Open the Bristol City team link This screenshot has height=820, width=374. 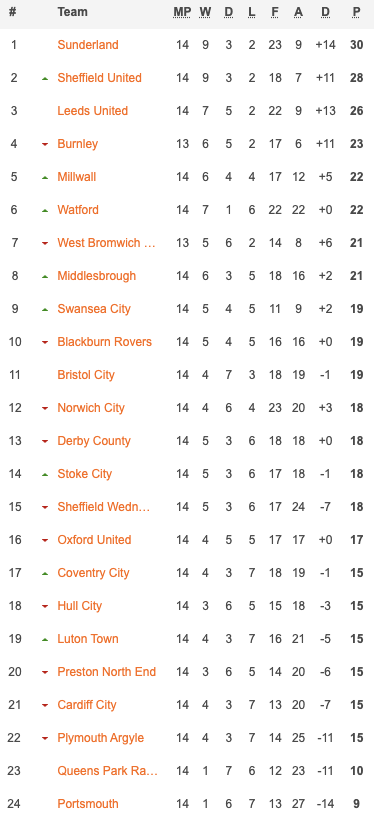click(x=86, y=375)
